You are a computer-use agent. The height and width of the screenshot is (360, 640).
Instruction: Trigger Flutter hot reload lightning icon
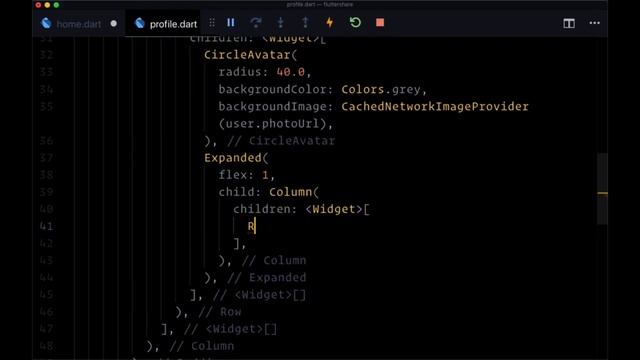pyautogui.click(x=329, y=23)
